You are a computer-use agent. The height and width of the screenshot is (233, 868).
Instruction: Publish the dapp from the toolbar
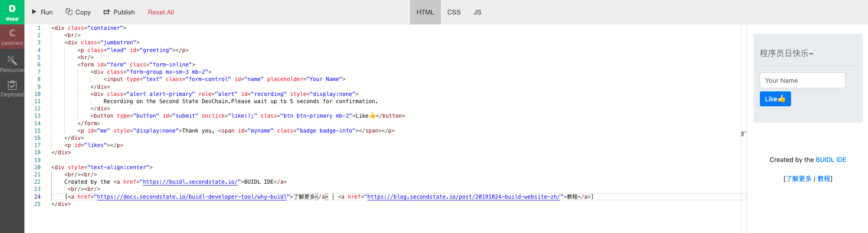click(119, 12)
